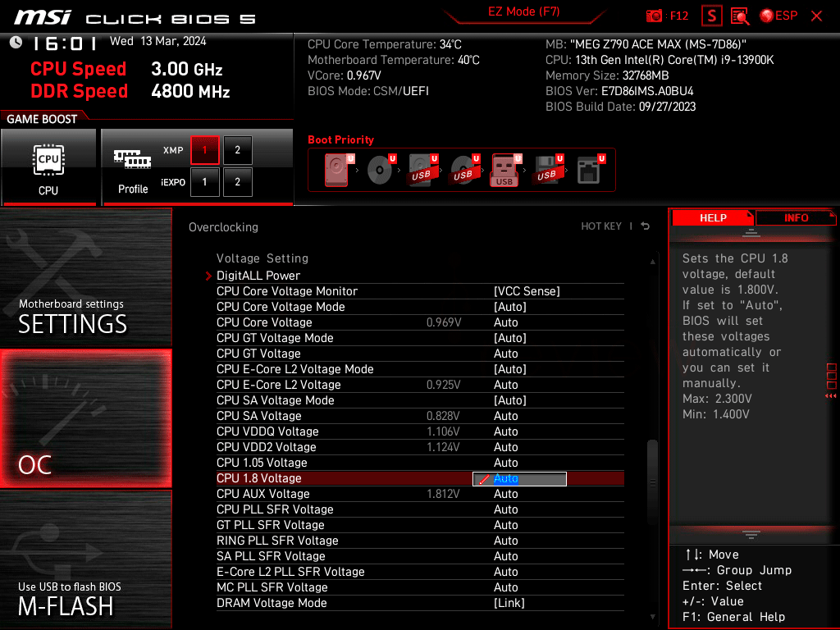Click the back arrow icon beside HOT KEY
This screenshot has width=840, height=630.
(646, 226)
